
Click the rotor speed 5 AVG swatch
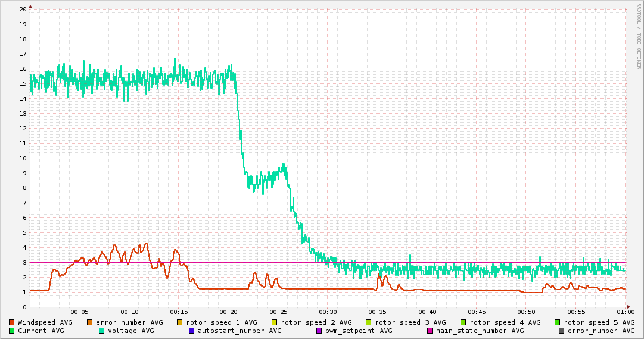[x=558, y=322]
